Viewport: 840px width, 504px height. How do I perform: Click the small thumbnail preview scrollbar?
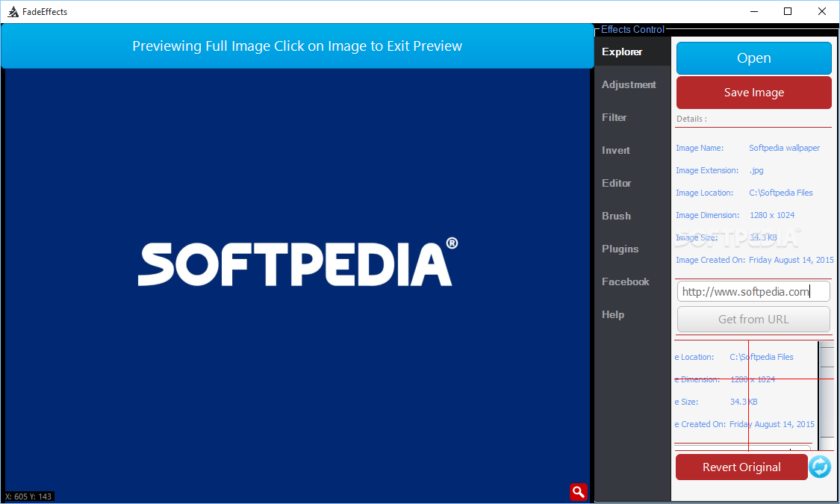click(x=826, y=396)
